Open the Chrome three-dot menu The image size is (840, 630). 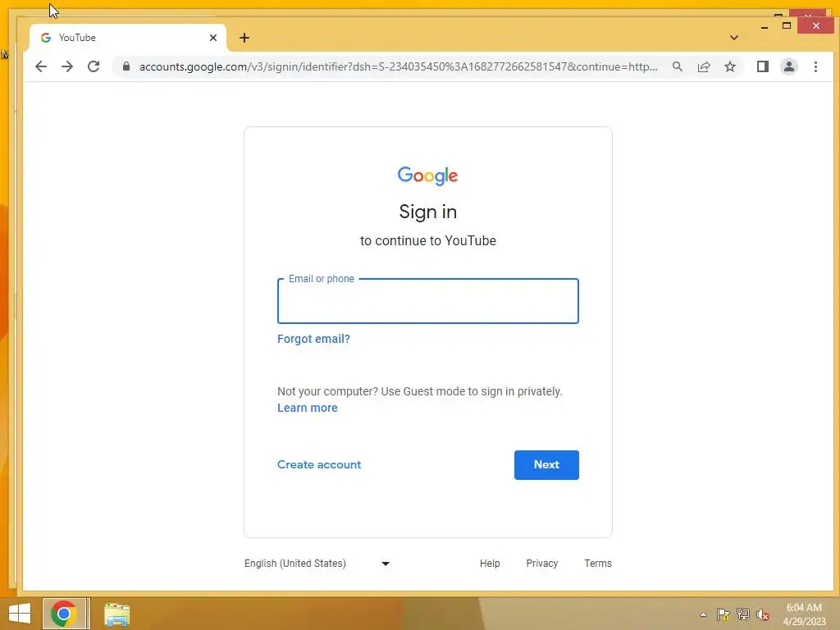pos(815,66)
